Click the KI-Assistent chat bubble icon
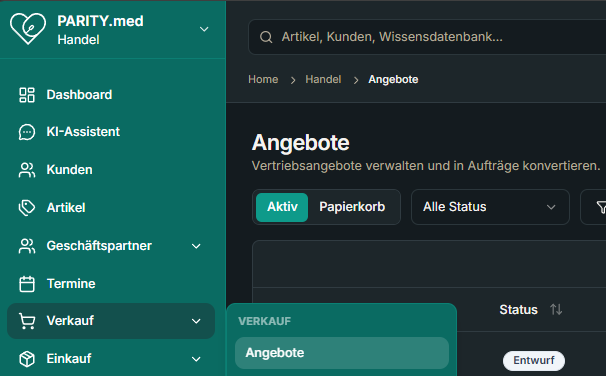Viewport: 606px width, 376px height. click(27, 132)
